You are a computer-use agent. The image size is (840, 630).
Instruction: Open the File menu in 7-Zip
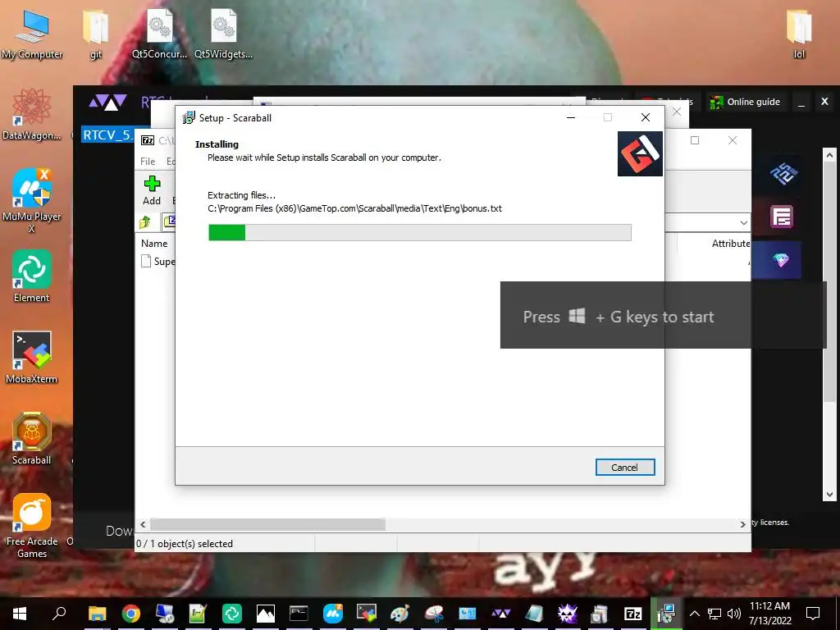coord(148,162)
